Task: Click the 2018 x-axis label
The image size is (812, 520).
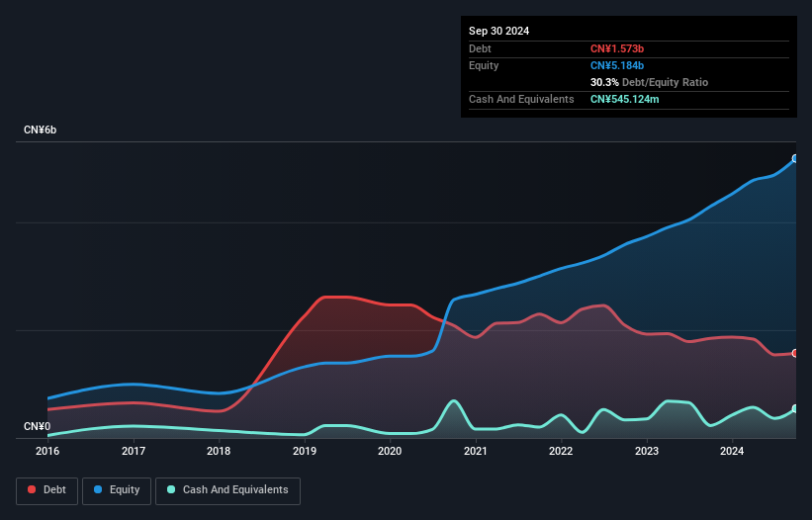Action: click(x=219, y=451)
